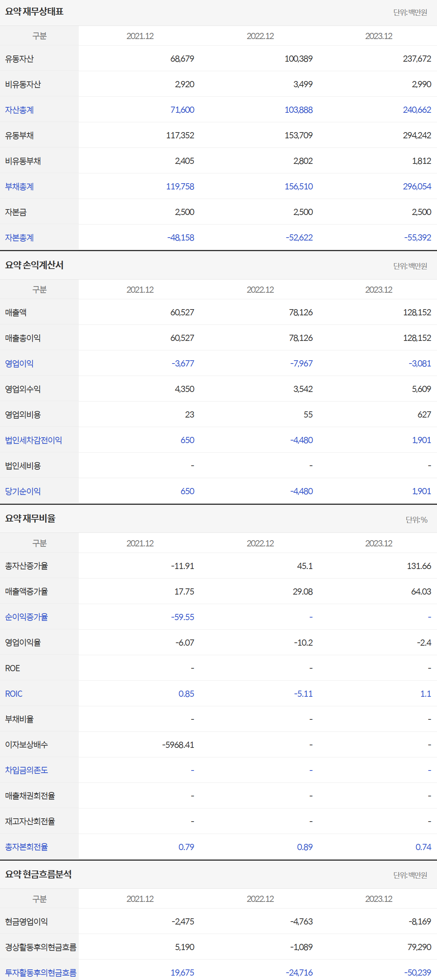Viewport: 437px width, 980px height.
Task: Click the 법인세차감전이익 row label
Action: [34, 440]
